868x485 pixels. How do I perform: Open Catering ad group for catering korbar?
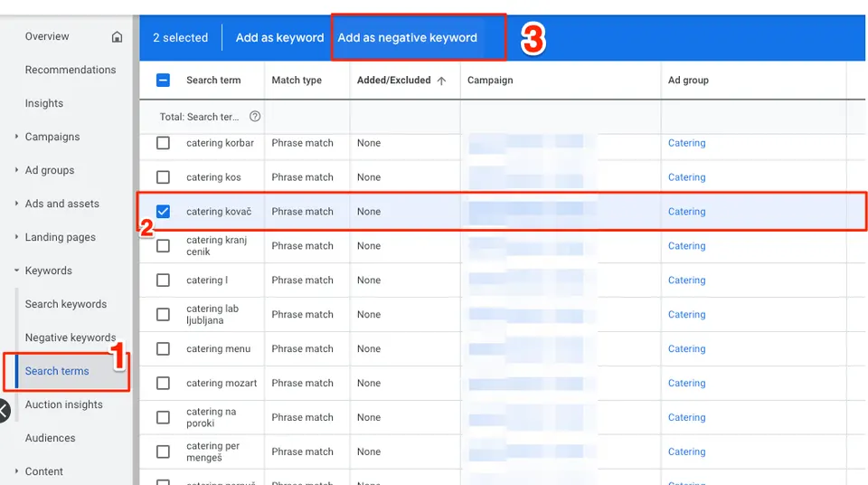point(686,143)
